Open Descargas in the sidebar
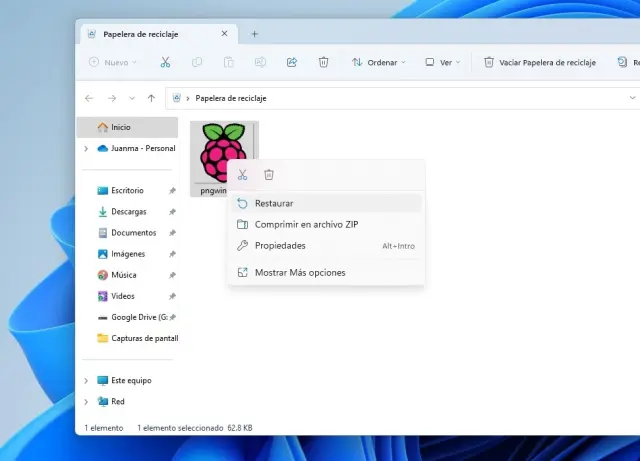Screen dimensions: 640x461 [x=128, y=212]
